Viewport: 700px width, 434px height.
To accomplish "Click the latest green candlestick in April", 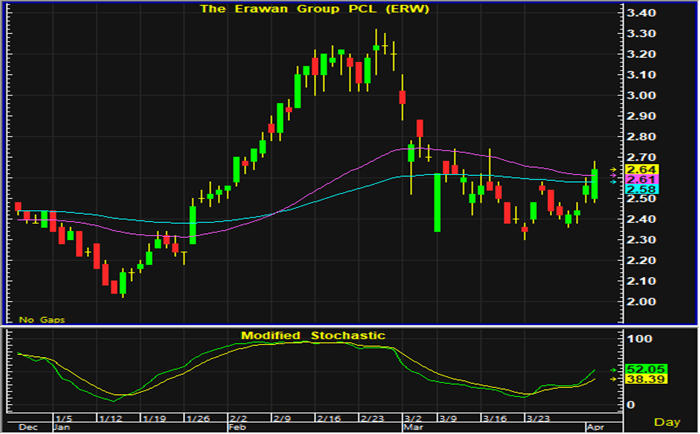I will (x=595, y=183).
